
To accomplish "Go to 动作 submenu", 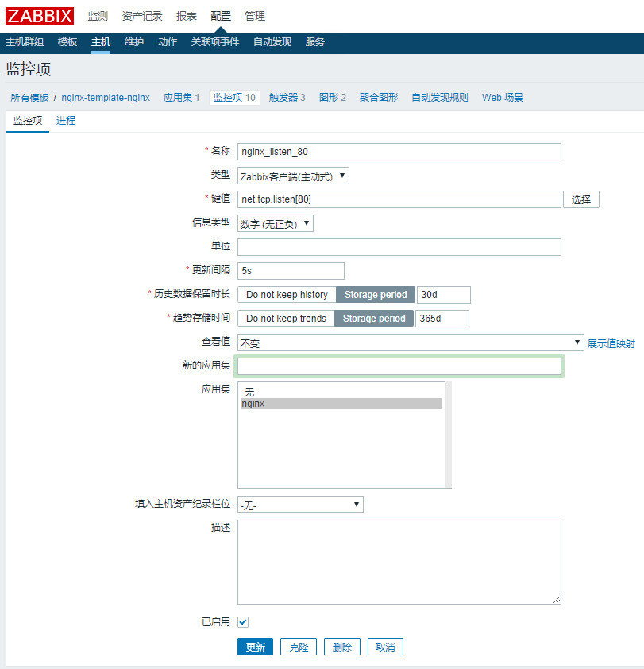I will (x=168, y=42).
